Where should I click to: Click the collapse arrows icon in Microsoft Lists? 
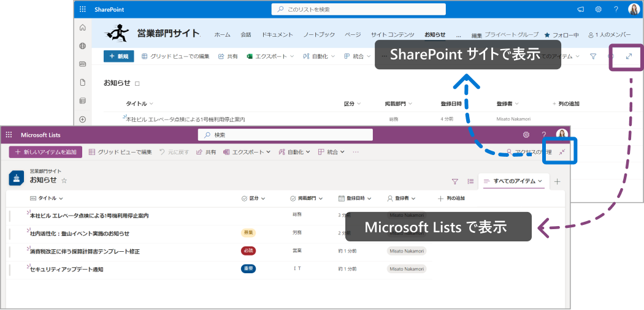[562, 152]
